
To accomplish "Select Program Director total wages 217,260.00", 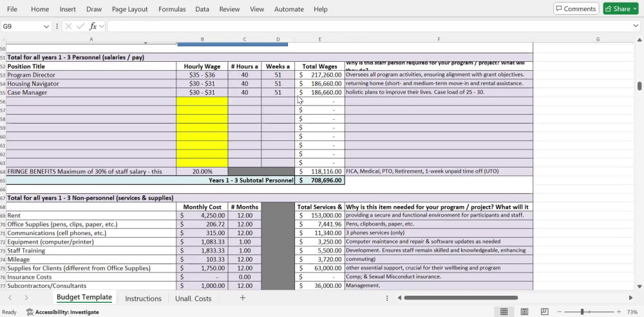I will coord(319,75).
